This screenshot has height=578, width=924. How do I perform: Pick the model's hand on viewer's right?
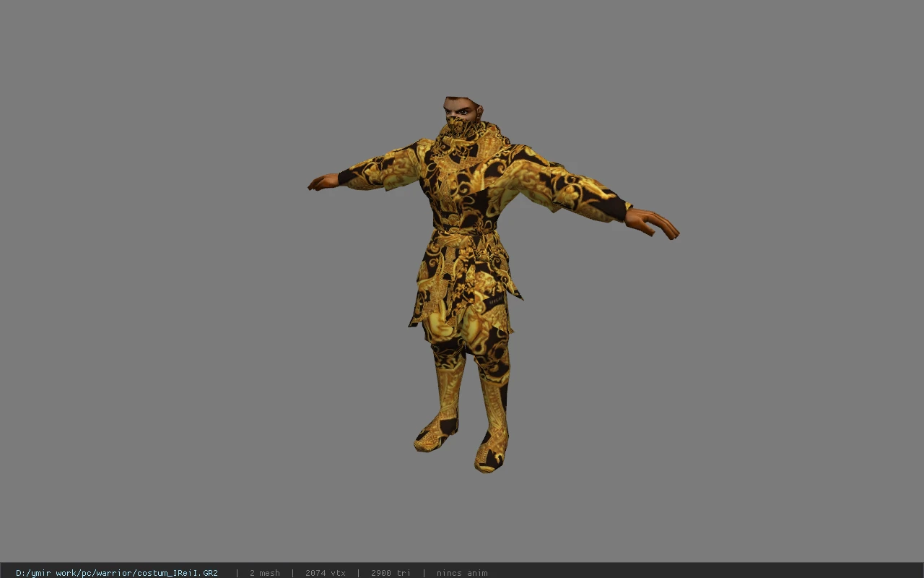tap(653, 222)
